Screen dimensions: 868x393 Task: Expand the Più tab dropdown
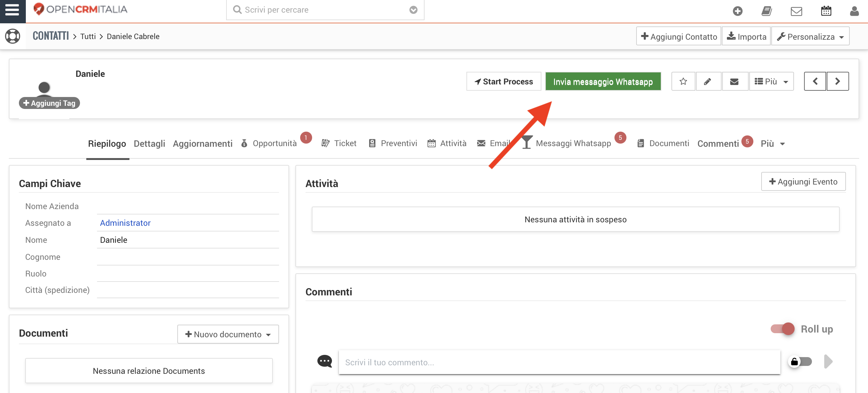click(x=772, y=144)
